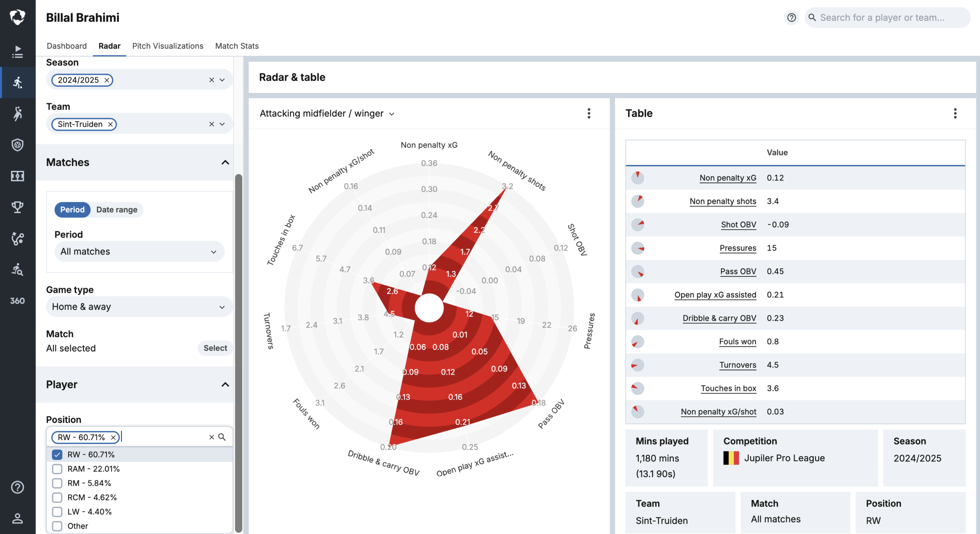Click the Select button for Match

pyautogui.click(x=215, y=348)
